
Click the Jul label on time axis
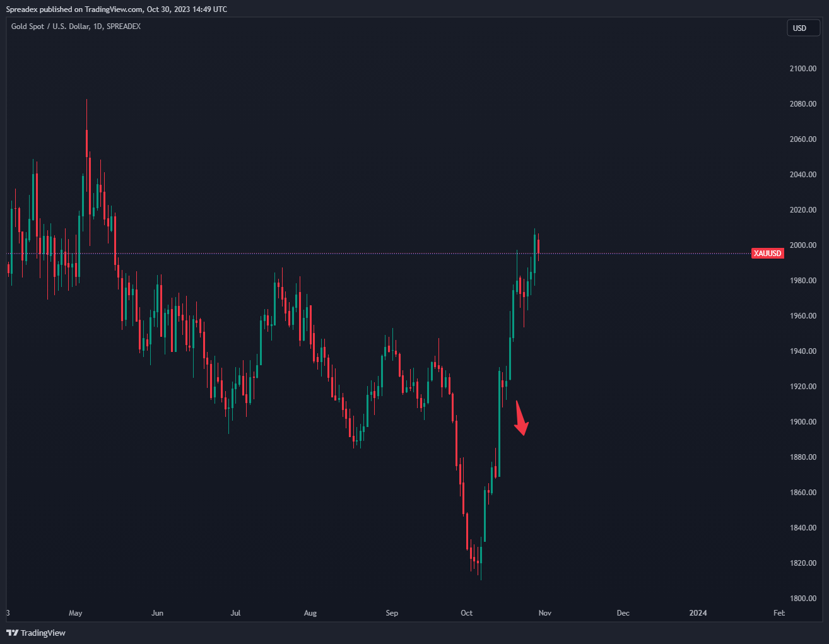click(x=235, y=612)
